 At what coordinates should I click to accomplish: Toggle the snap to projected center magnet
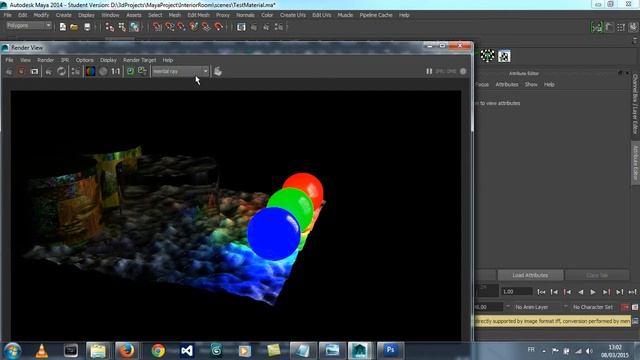[x=194, y=27]
